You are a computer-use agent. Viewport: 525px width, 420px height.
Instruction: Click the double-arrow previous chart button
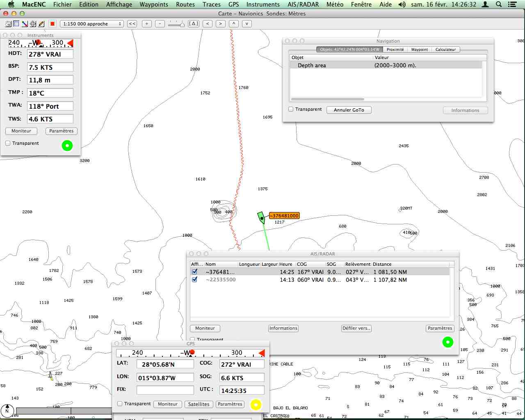tap(132, 24)
